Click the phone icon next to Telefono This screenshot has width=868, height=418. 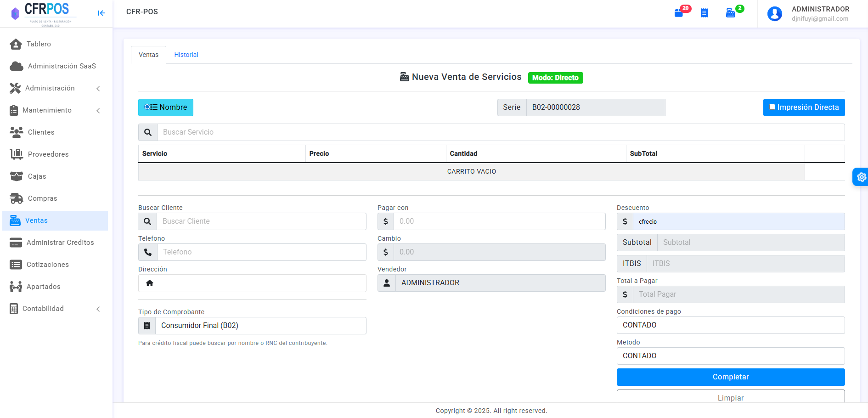click(x=148, y=252)
